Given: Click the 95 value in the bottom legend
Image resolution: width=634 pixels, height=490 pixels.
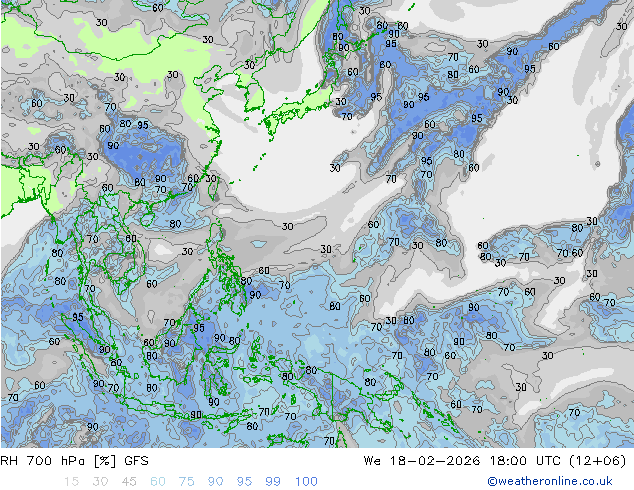Looking at the screenshot, I should click(244, 482).
